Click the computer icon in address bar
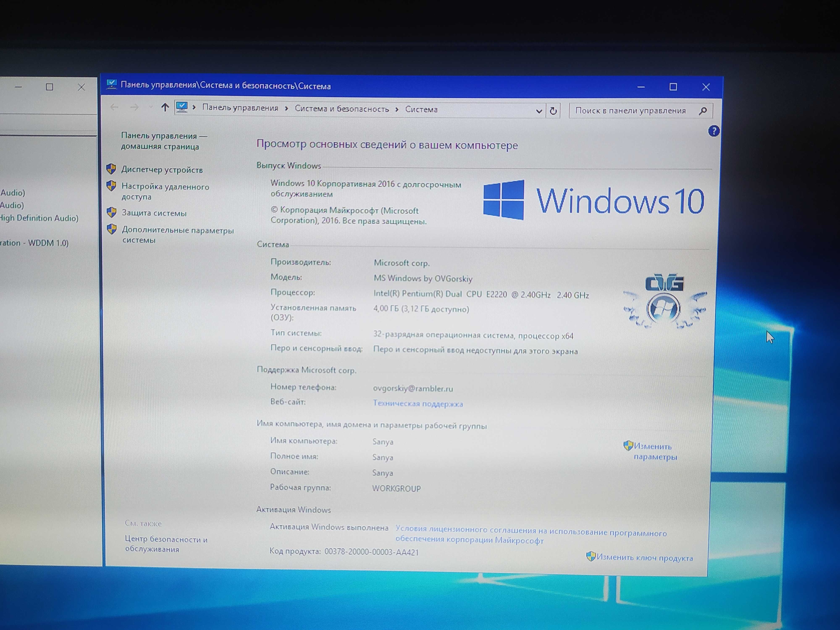This screenshot has height=630, width=840. [x=182, y=107]
